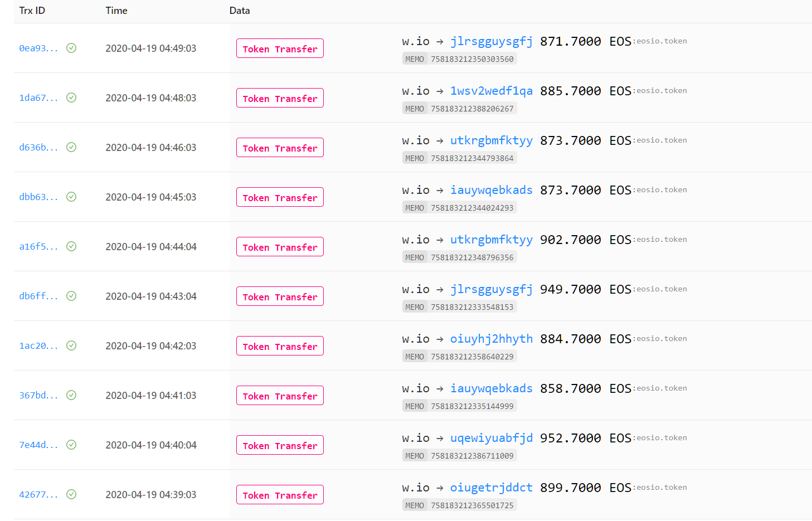The height and width of the screenshot is (521, 812).
Task: Click the green check icon beside 1ac20...
Action: click(x=71, y=345)
